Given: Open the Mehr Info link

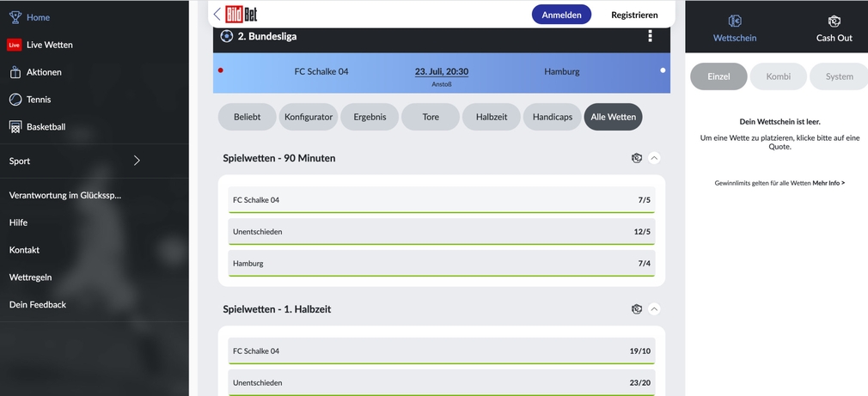Looking at the screenshot, I should click(828, 183).
